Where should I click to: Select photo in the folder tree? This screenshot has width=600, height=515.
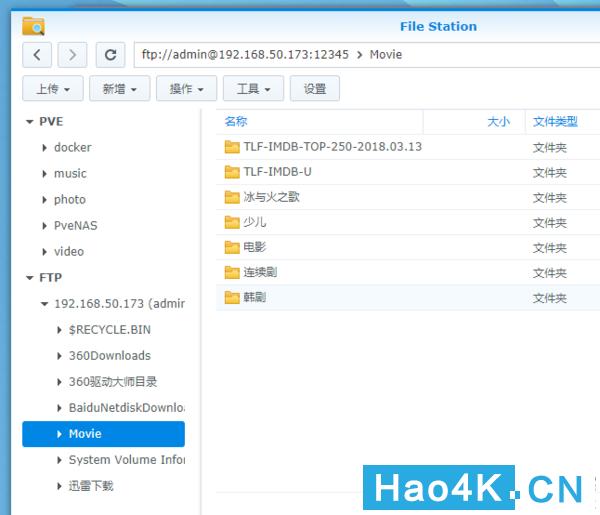(70, 199)
